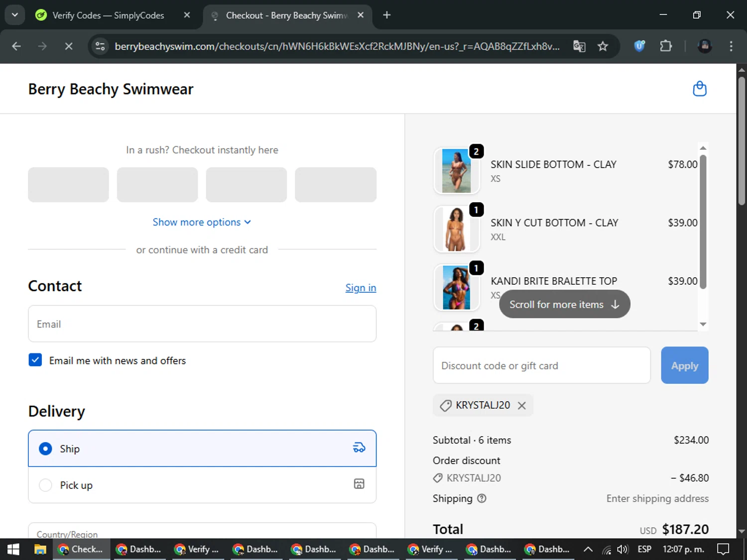Screen dimensions: 747x560
Task: Open the Country/Region dropdown
Action: 202,531
